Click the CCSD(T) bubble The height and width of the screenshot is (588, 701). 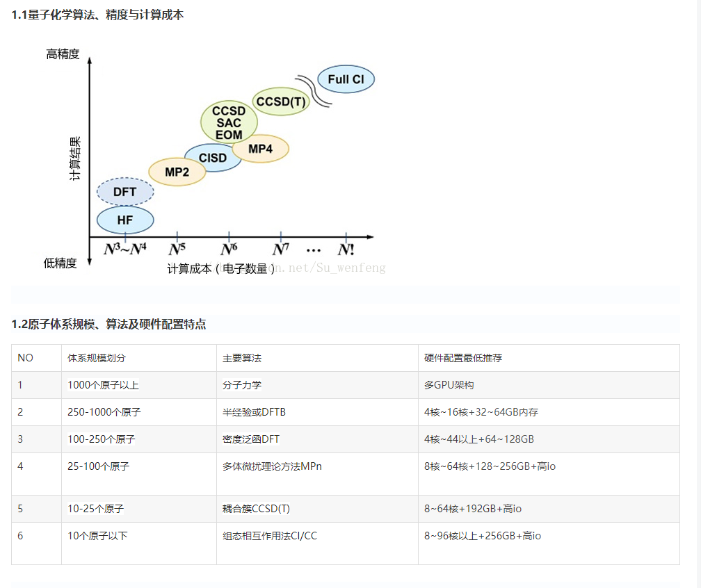280,102
